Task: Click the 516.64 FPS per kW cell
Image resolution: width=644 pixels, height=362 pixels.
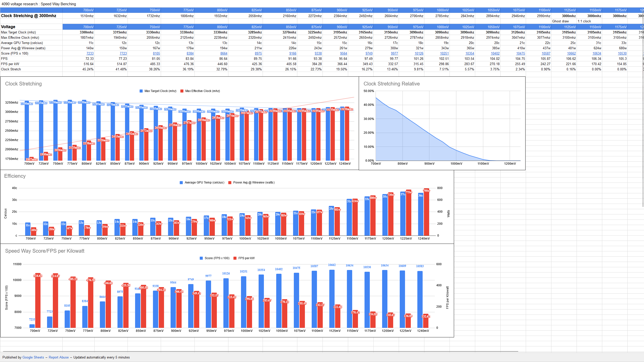Action: [78, 64]
